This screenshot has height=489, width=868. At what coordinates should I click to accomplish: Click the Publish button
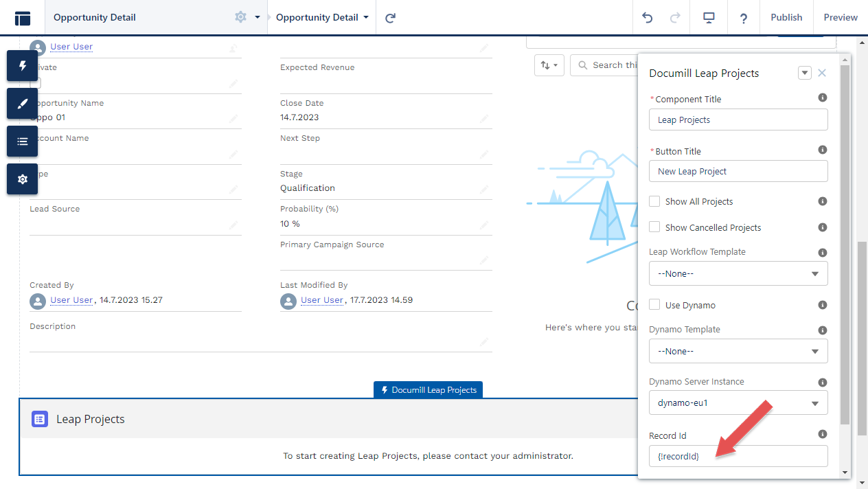tap(786, 18)
